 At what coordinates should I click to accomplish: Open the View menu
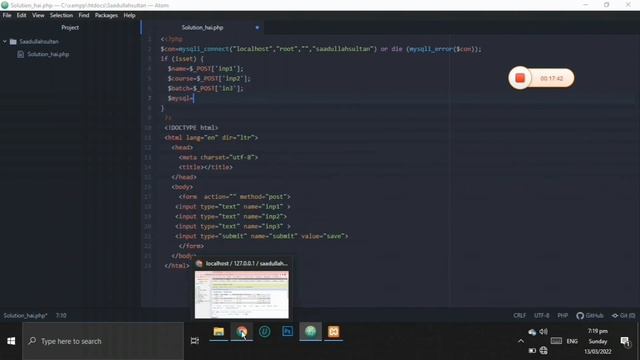click(38, 15)
